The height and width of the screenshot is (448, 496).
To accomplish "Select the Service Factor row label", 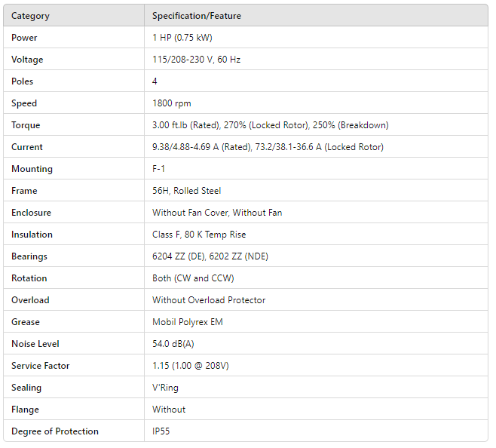I will (x=41, y=366).
